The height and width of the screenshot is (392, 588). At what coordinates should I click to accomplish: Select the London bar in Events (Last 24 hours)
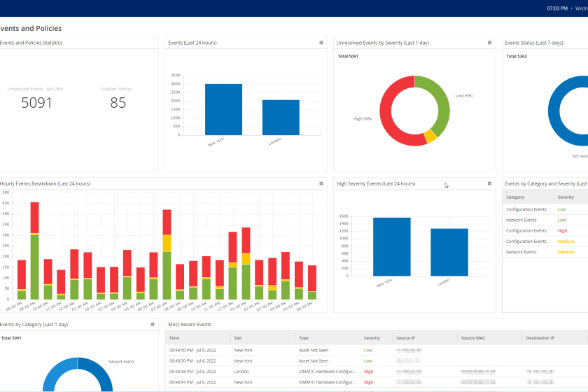click(x=281, y=118)
